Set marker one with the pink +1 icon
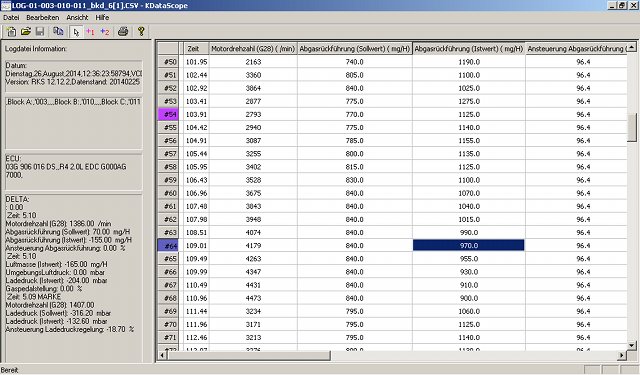Viewport: 640px width, 375px height. (90, 32)
